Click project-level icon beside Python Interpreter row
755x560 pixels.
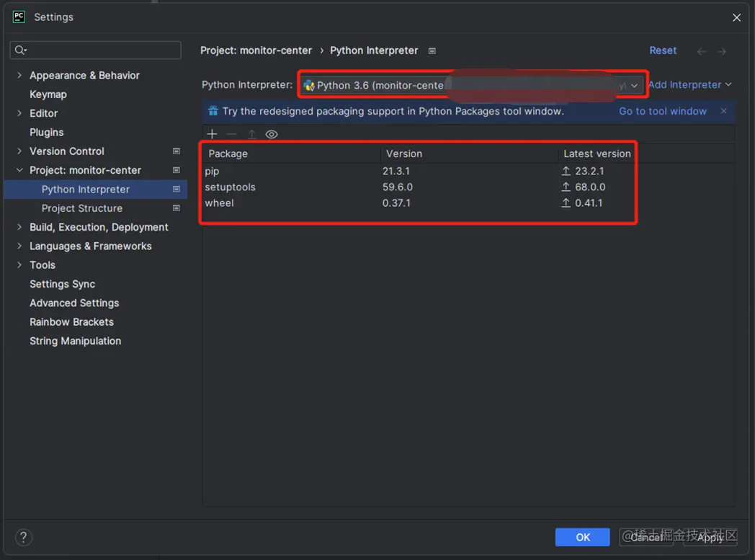point(177,190)
